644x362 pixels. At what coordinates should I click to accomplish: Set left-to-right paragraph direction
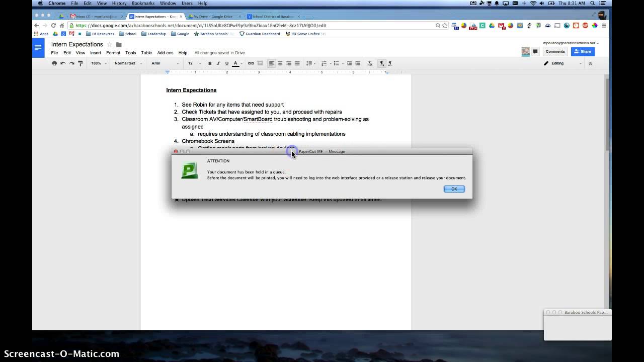382,63
